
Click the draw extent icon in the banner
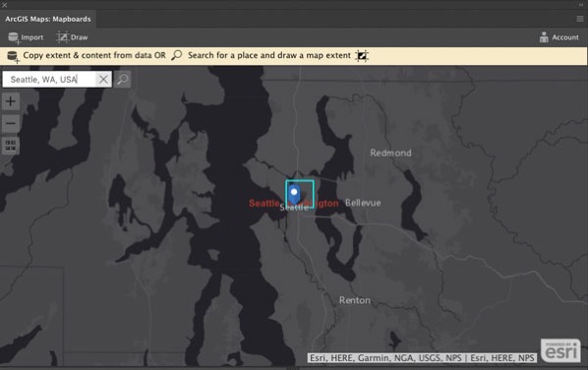tap(362, 56)
